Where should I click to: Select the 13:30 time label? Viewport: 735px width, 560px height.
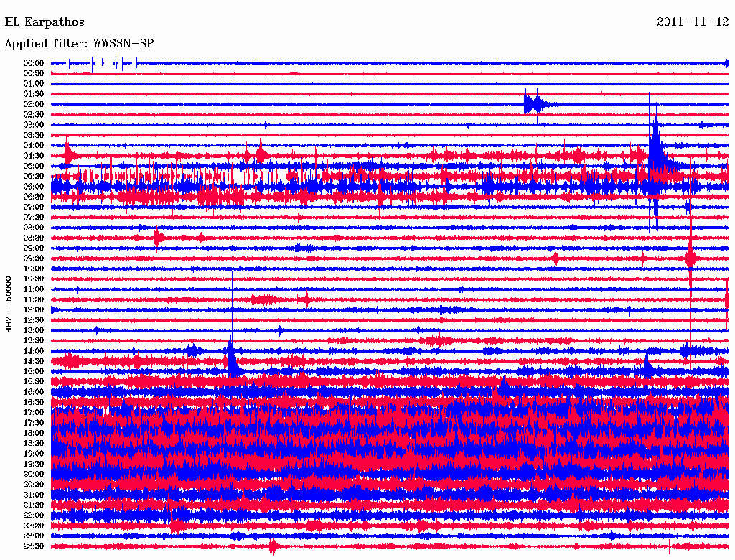click(34, 341)
